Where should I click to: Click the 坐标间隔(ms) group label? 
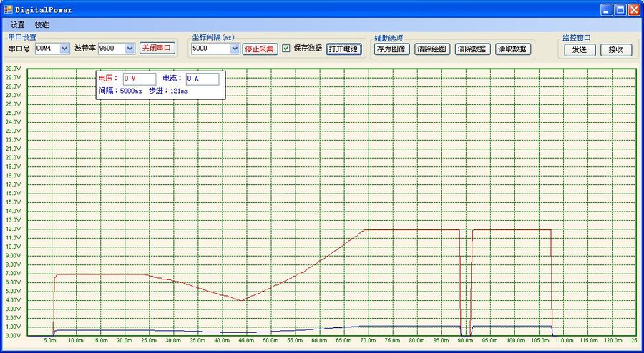point(213,37)
